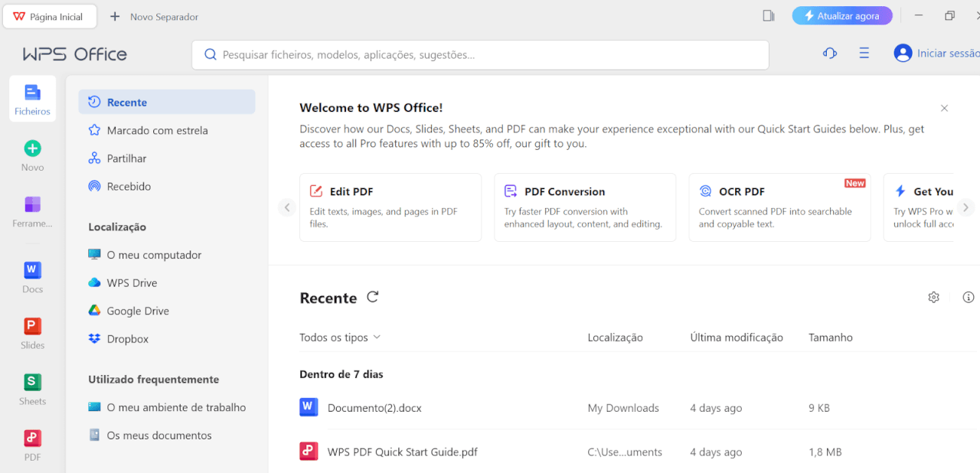Expand the Todos os tipos filter
Image resolution: width=980 pixels, height=473 pixels.
click(340, 338)
